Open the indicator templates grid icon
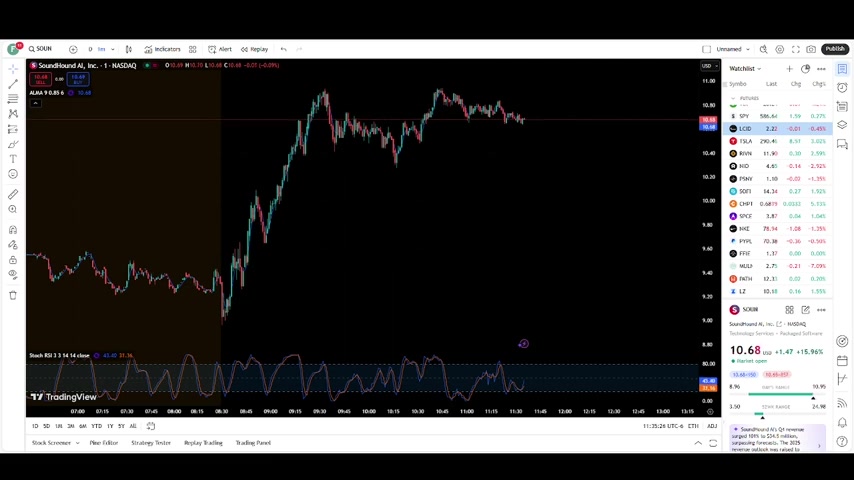The height and width of the screenshot is (480, 854). (x=193, y=49)
